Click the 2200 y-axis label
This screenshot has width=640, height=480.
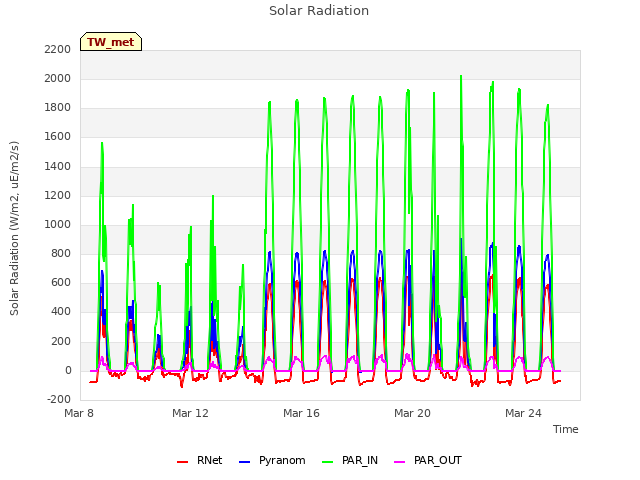(x=58, y=49)
